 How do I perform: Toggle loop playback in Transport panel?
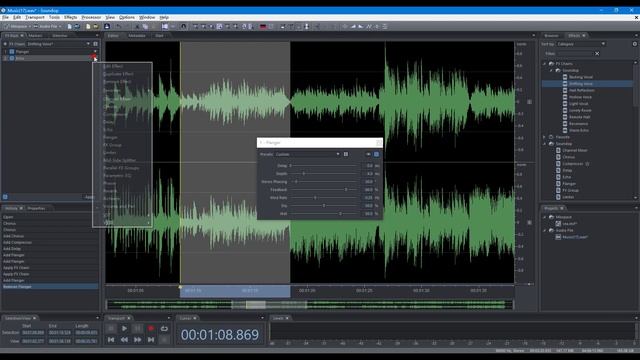click(x=164, y=328)
